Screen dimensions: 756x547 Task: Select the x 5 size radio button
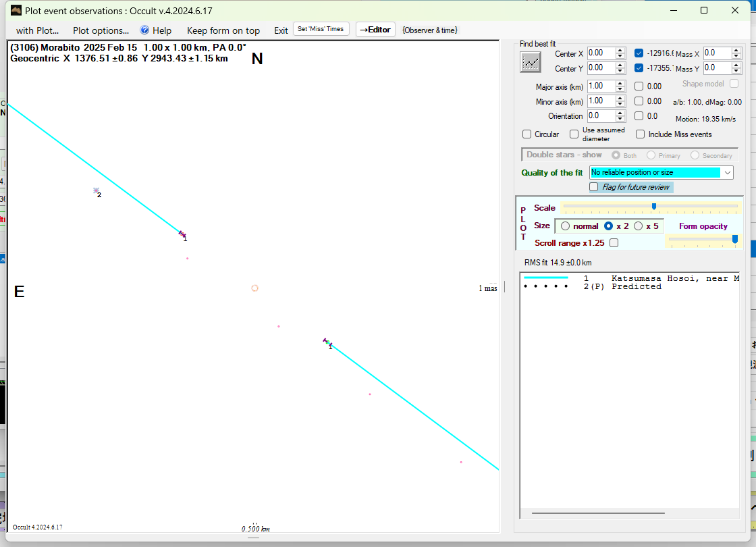click(x=638, y=226)
